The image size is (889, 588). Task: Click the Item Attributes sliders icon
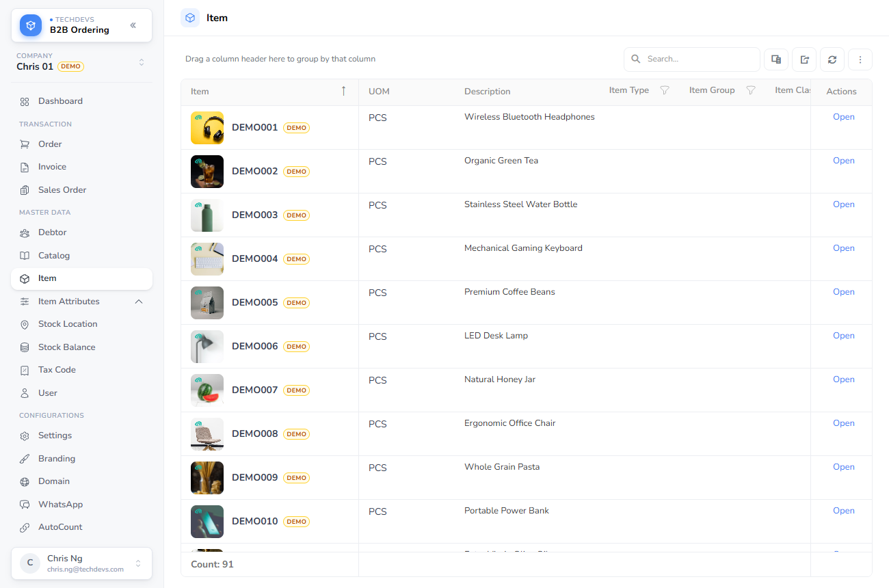pyautogui.click(x=25, y=302)
